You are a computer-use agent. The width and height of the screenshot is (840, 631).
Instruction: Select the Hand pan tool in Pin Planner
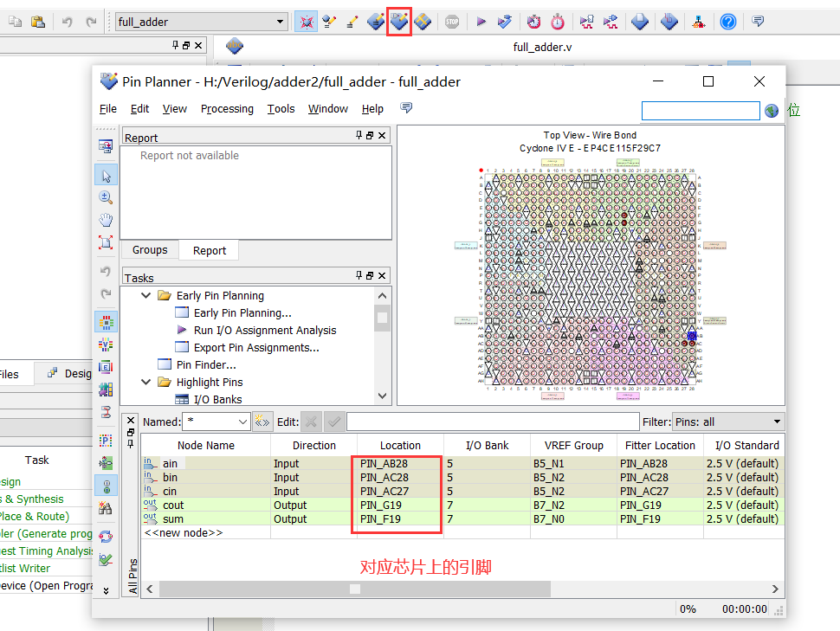click(x=106, y=220)
